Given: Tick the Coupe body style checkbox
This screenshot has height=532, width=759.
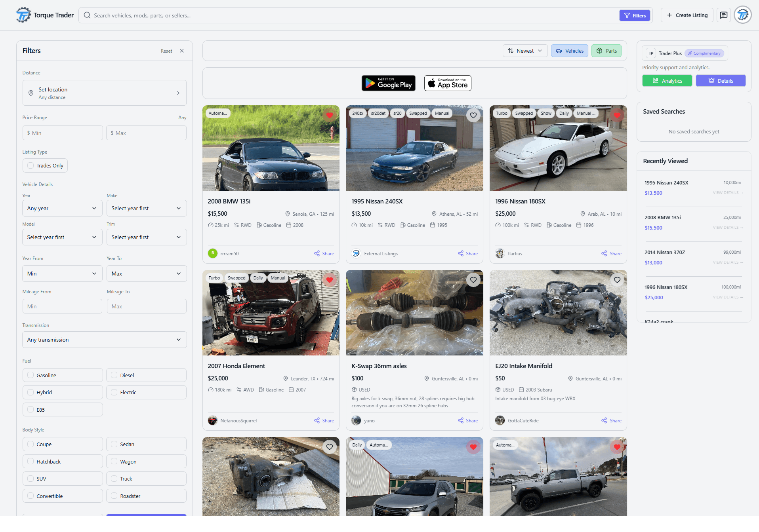Looking at the screenshot, I should click(x=31, y=444).
